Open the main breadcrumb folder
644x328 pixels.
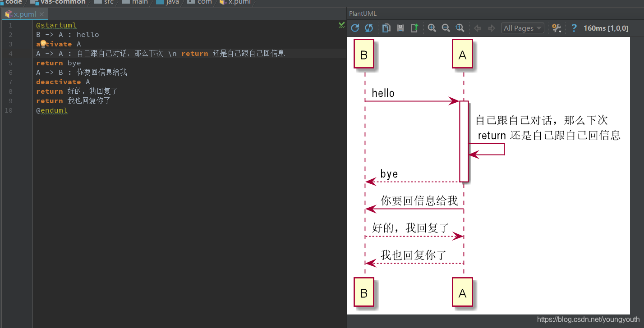(134, 2)
